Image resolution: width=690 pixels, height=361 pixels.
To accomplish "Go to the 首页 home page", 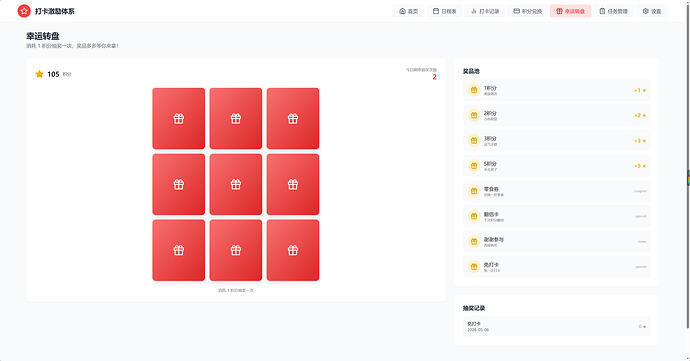I will tap(408, 11).
